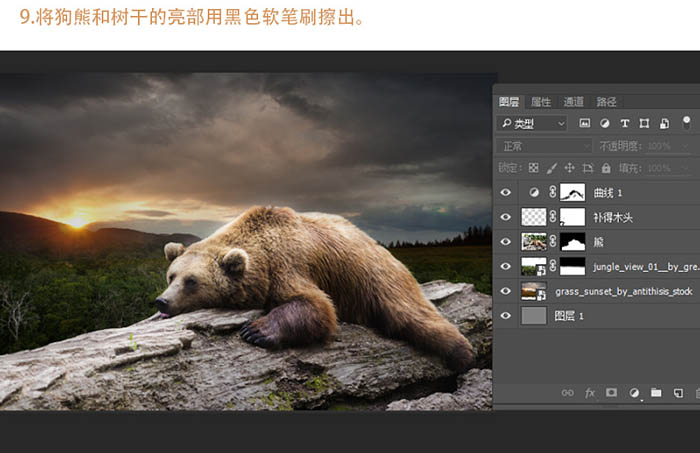
Task: Filter layers by pixel image icon
Action: pyautogui.click(x=584, y=123)
